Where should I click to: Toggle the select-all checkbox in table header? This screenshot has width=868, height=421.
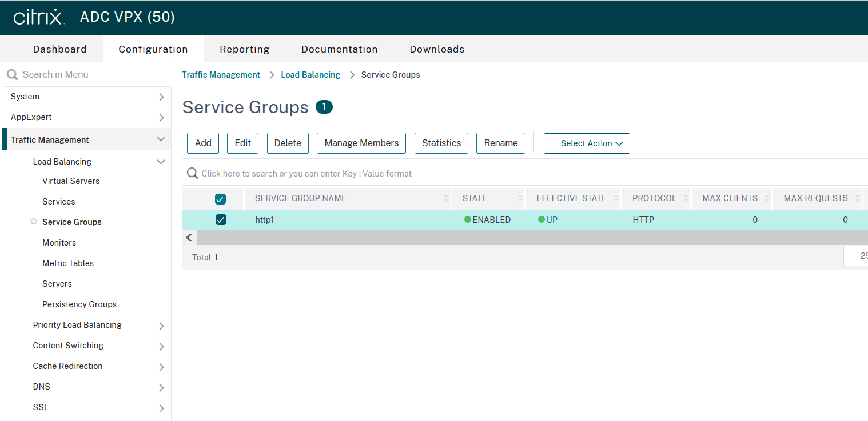click(220, 199)
